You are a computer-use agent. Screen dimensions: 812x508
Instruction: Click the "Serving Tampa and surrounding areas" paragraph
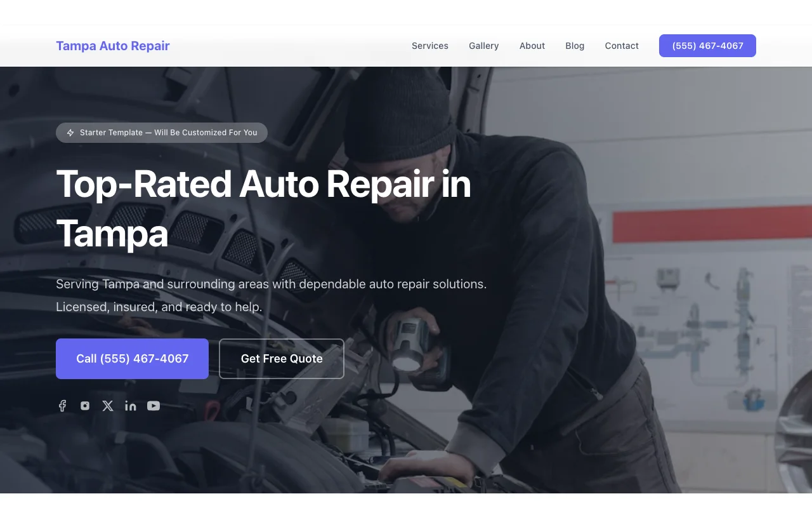[x=272, y=295]
